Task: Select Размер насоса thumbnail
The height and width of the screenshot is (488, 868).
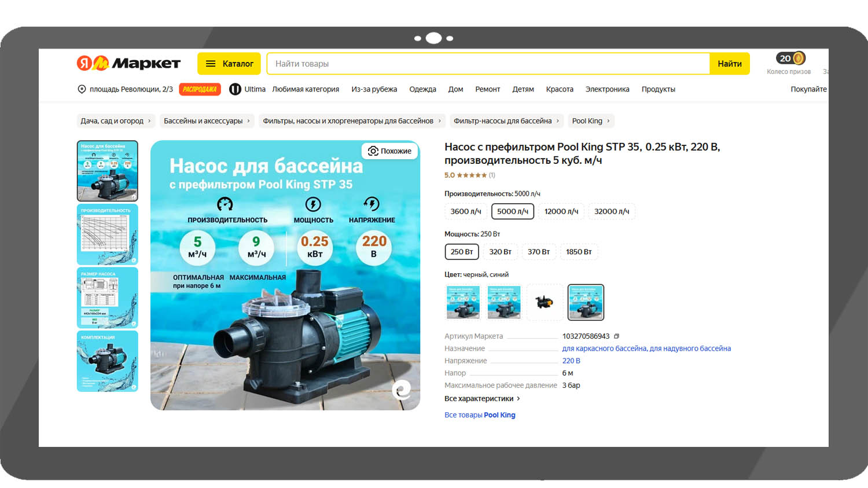Action: tap(108, 298)
